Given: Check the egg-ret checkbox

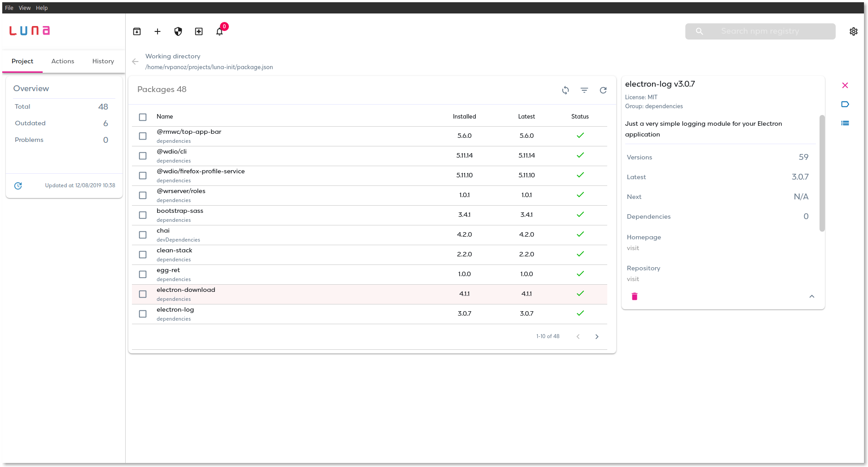Looking at the screenshot, I should [x=143, y=274].
